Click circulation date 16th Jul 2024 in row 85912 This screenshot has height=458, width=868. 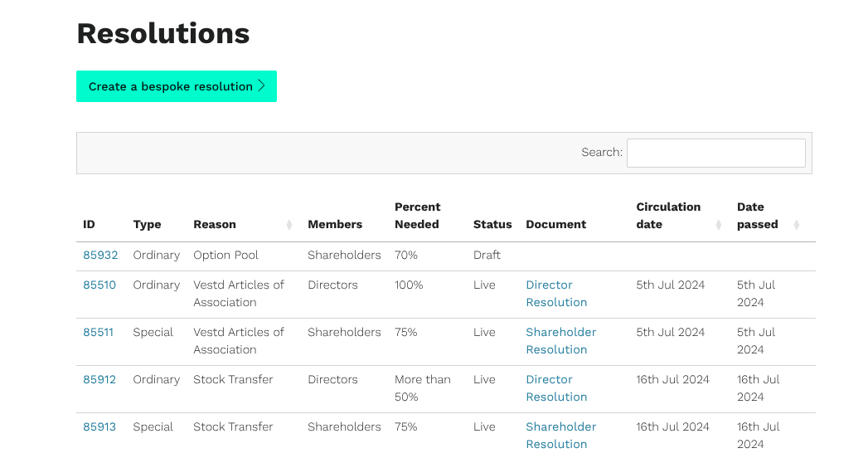coord(672,380)
